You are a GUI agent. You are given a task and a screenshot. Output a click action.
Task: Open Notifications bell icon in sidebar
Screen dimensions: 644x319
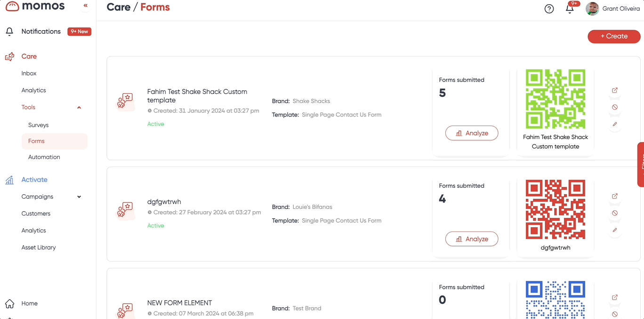(9, 32)
